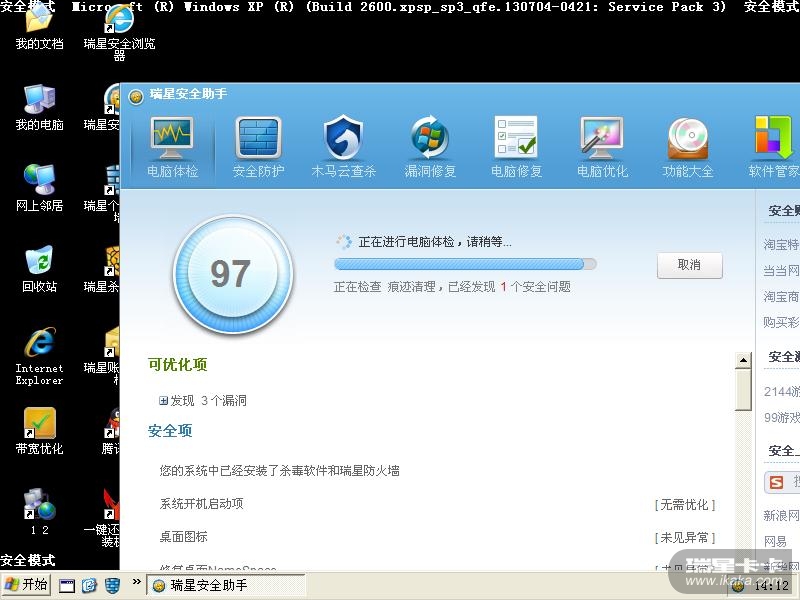Click the 可优化项 heading

coord(178,364)
